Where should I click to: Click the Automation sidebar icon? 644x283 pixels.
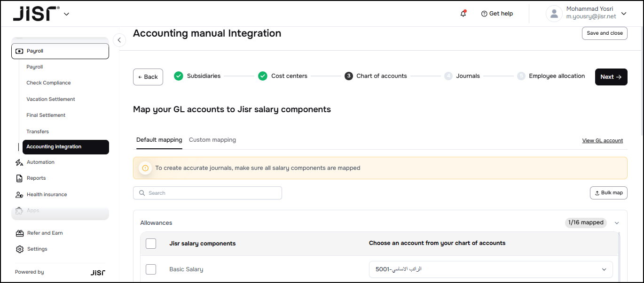point(19,162)
